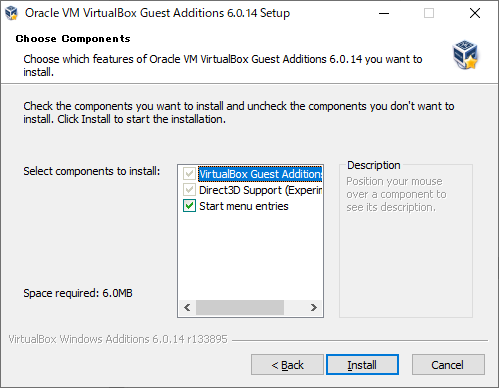Close the setup window with X
The height and width of the screenshot is (388, 499).
point(475,13)
